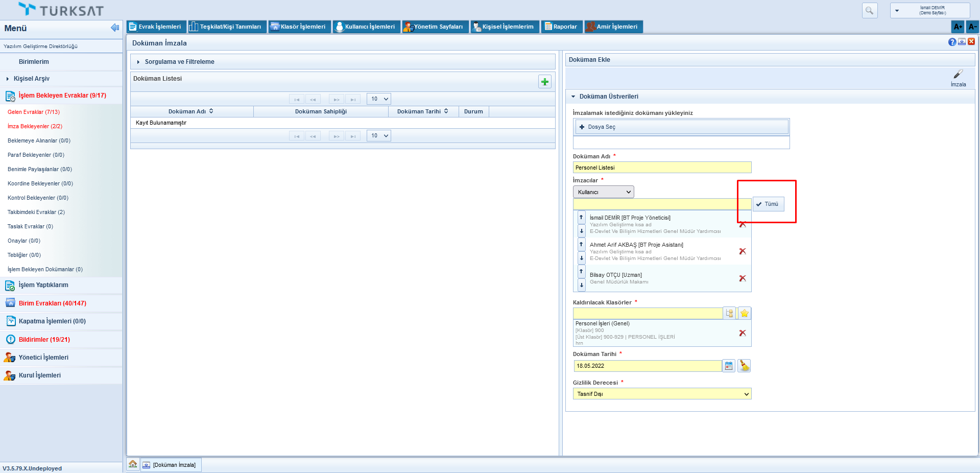Open the Kullanıcı signer type dropdown

[x=603, y=192]
